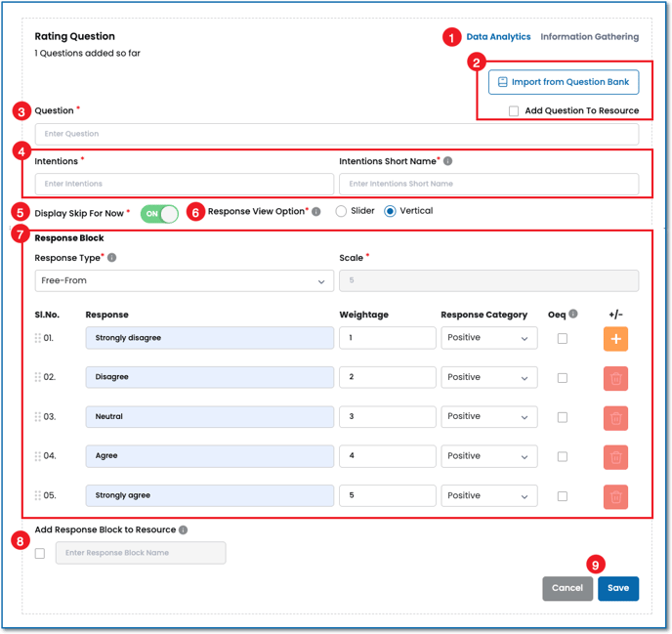Switch to the Information Gathering tab

589,37
